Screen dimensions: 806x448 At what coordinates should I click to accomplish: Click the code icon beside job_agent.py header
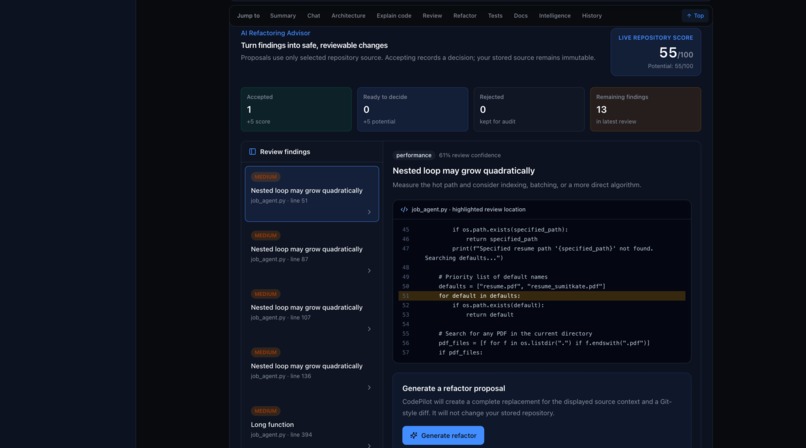(404, 210)
